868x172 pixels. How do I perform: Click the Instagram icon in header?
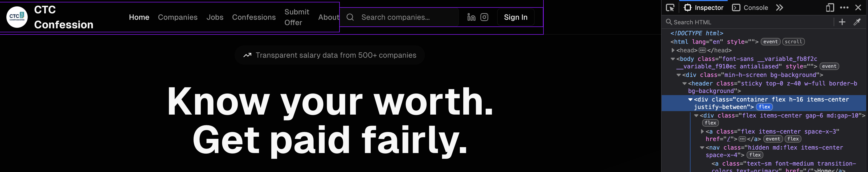click(484, 17)
